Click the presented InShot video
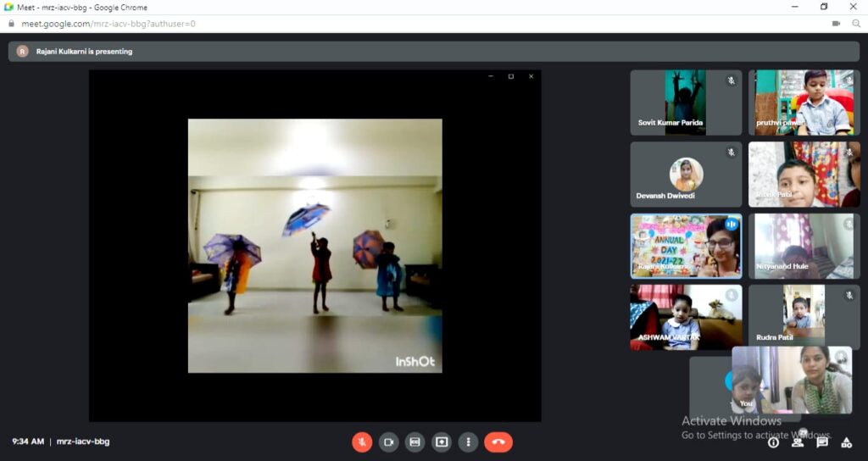 [x=315, y=246]
